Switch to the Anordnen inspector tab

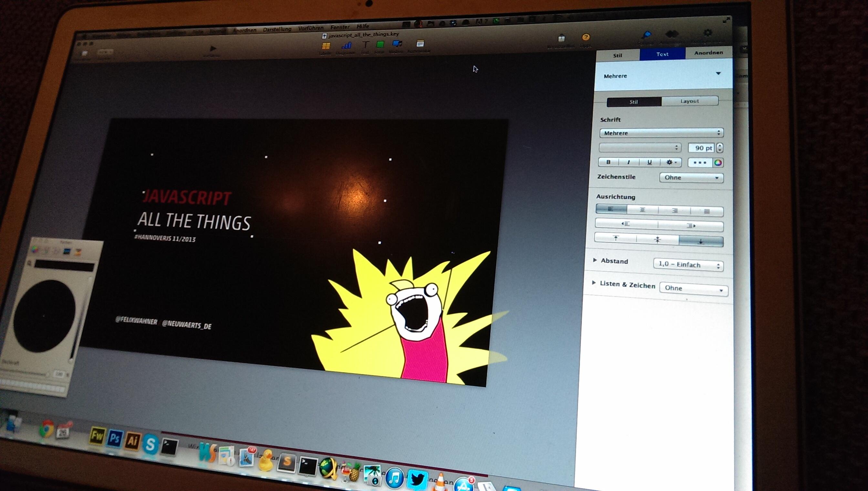[x=708, y=53]
